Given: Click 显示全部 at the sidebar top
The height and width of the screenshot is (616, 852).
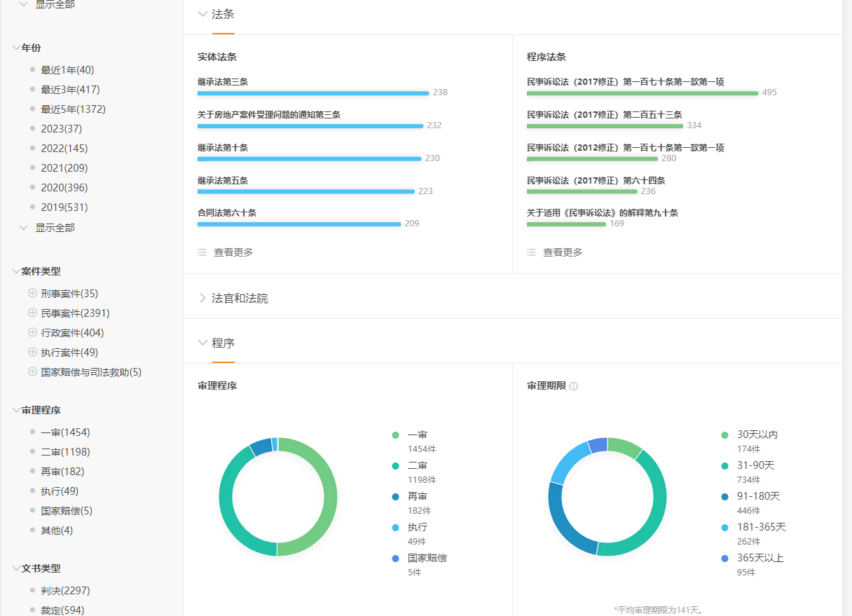Looking at the screenshot, I should [55, 5].
